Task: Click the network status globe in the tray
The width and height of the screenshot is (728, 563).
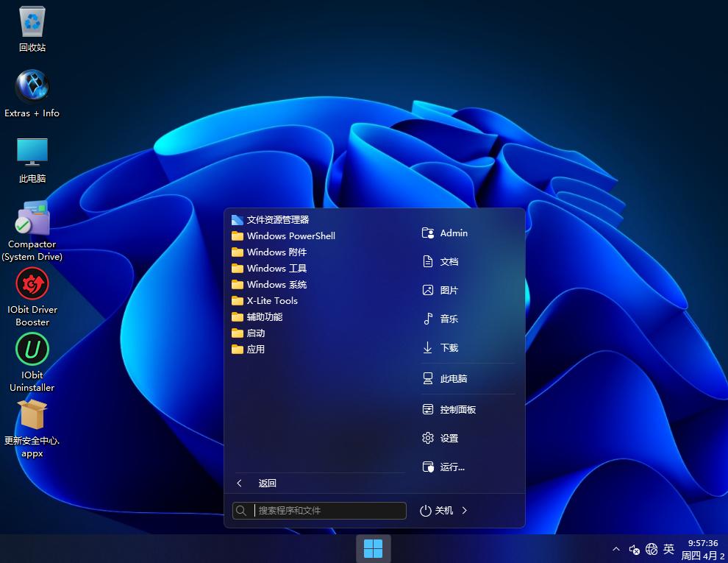Action: 651,549
